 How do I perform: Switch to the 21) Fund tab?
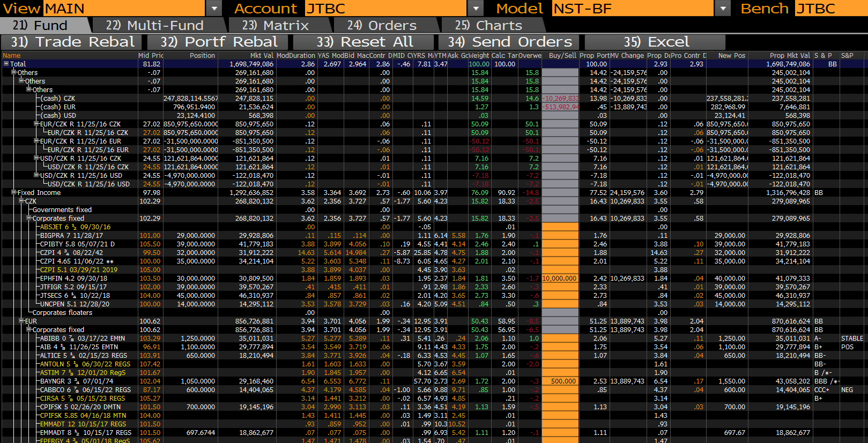point(43,25)
